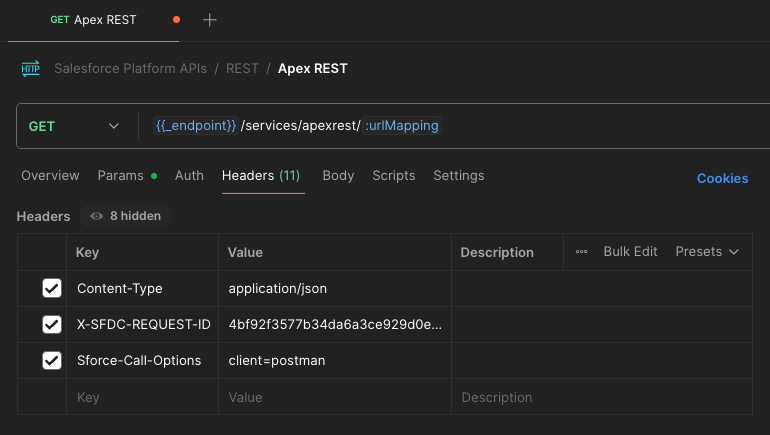
Task: Click unsaved changes dot on Apex REST tab
Action: (176, 20)
